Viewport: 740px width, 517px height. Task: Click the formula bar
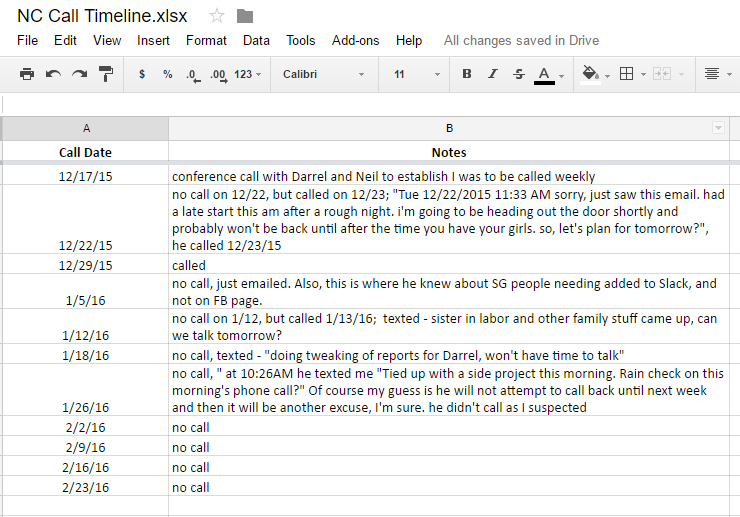pyautogui.click(x=370, y=104)
